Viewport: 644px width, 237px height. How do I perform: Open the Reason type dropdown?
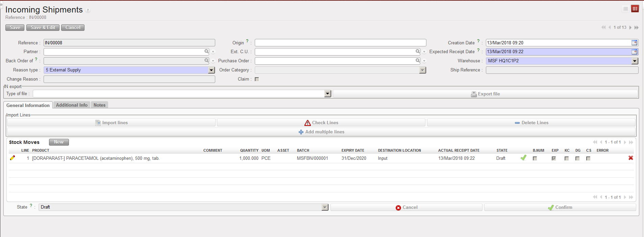click(212, 70)
